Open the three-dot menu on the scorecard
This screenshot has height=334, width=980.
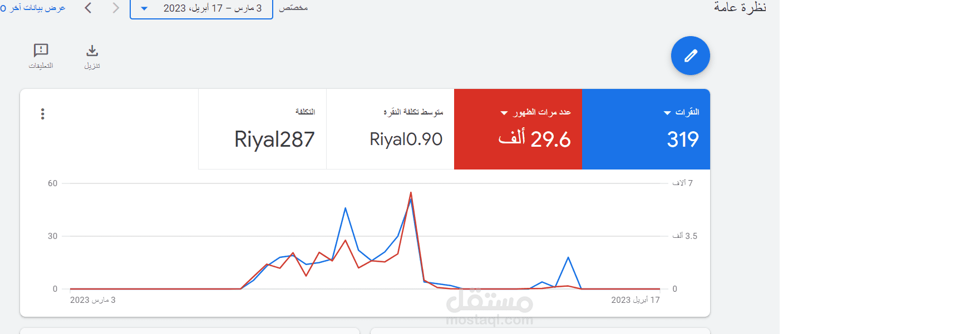click(42, 114)
